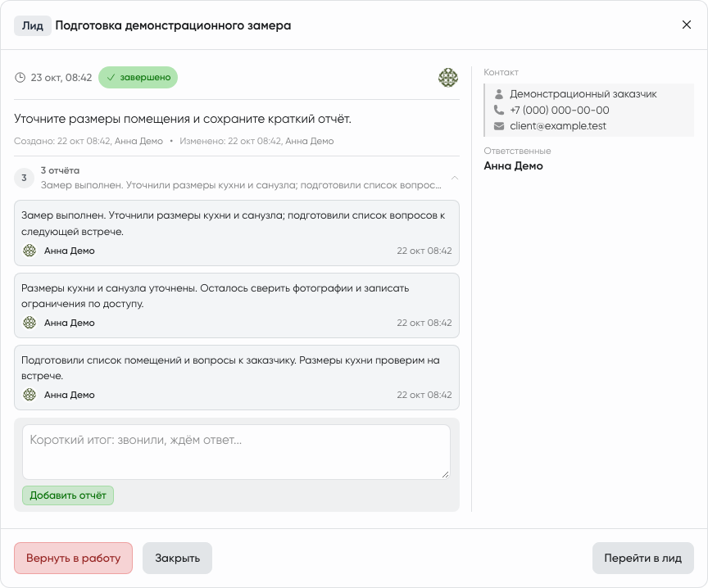Click avatar in the report 'Подготовили список помещений'

coord(29,395)
